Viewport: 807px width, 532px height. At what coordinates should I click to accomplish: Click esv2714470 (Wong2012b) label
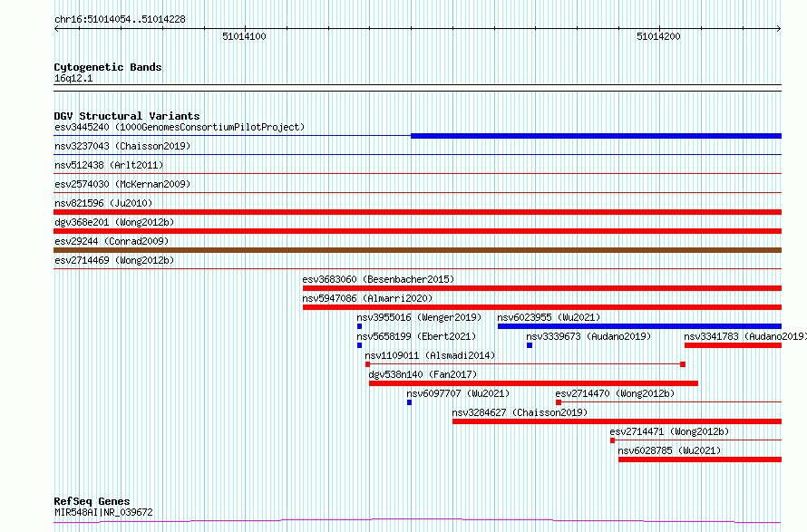[615, 393]
